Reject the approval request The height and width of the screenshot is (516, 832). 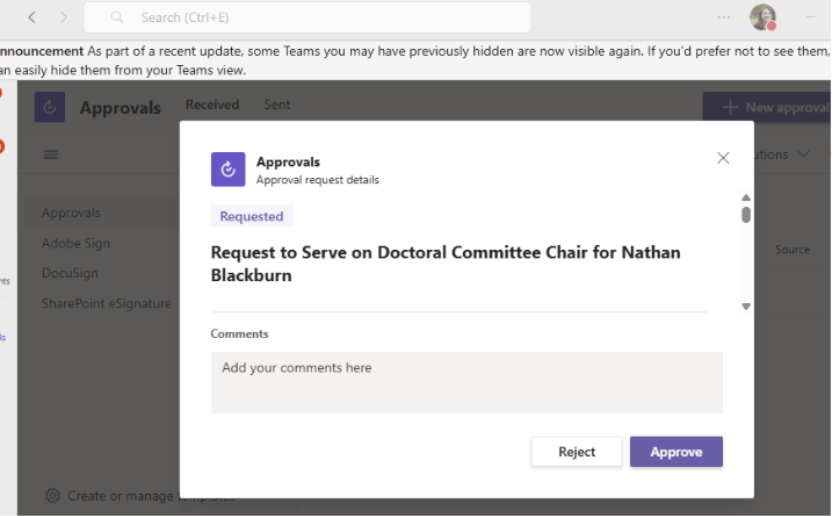tap(576, 452)
